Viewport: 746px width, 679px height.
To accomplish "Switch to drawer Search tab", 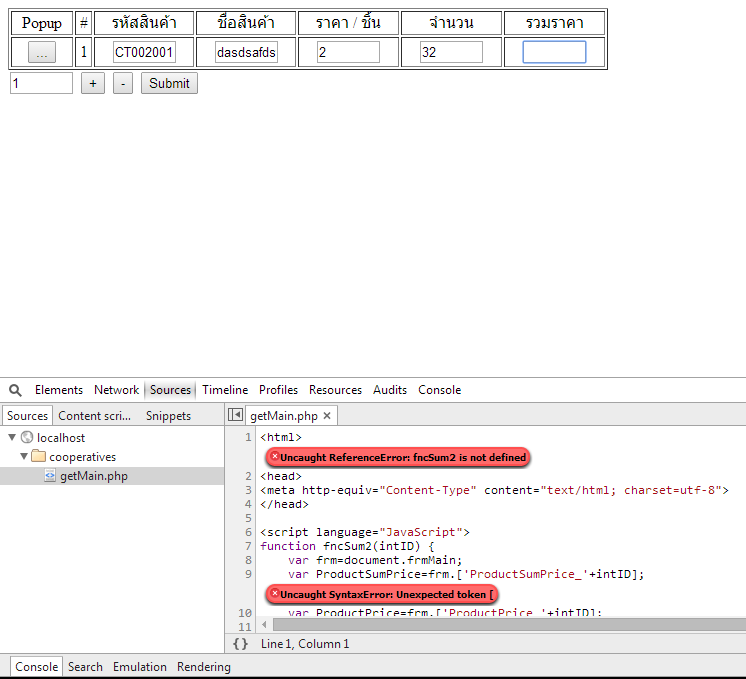I will [x=85, y=667].
